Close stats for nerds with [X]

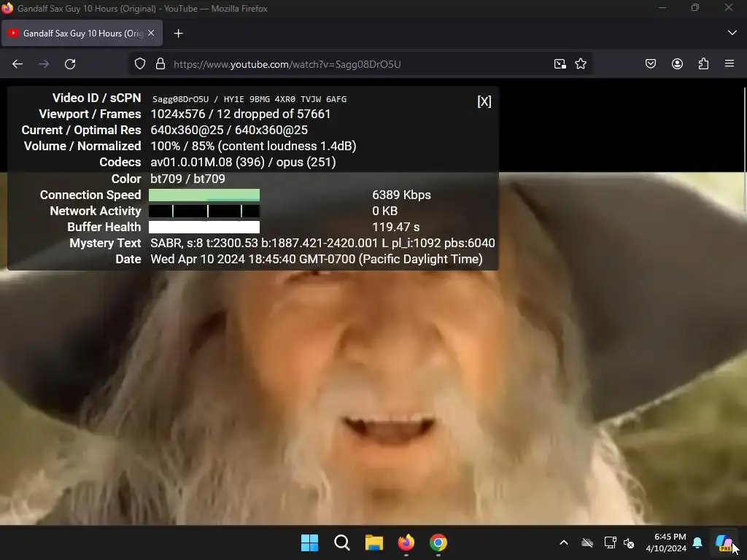484,101
